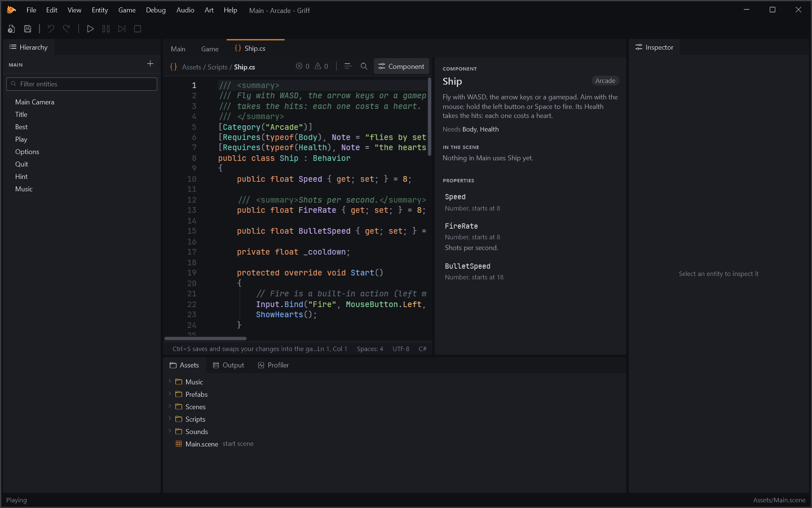
Task: Click the Griff app logo icon
Action: (x=11, y=10)
